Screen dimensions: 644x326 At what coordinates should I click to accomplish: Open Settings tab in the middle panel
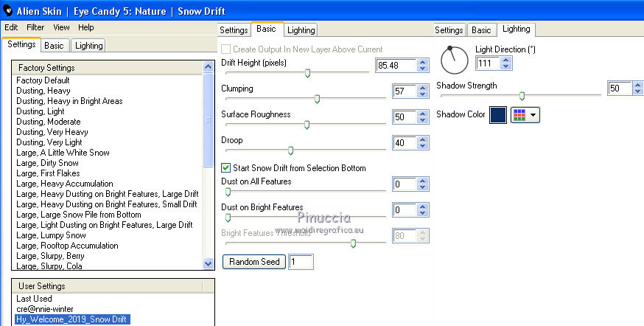pyautogui.click(x=234, y=30)
